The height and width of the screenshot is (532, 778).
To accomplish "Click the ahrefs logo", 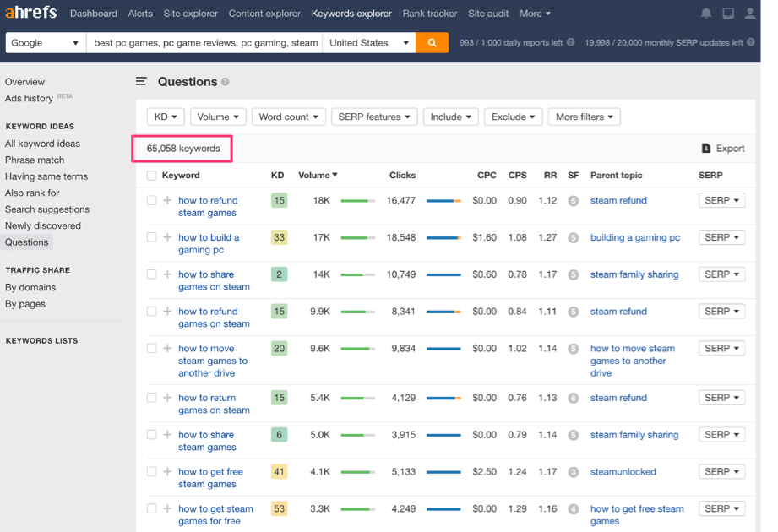I will point(30,12).
